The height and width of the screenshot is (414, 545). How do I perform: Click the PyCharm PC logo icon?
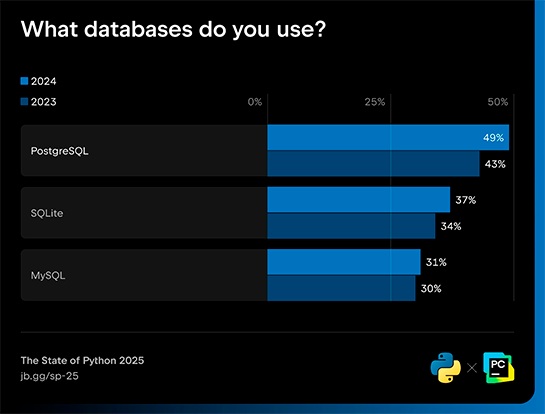(499, 368)
